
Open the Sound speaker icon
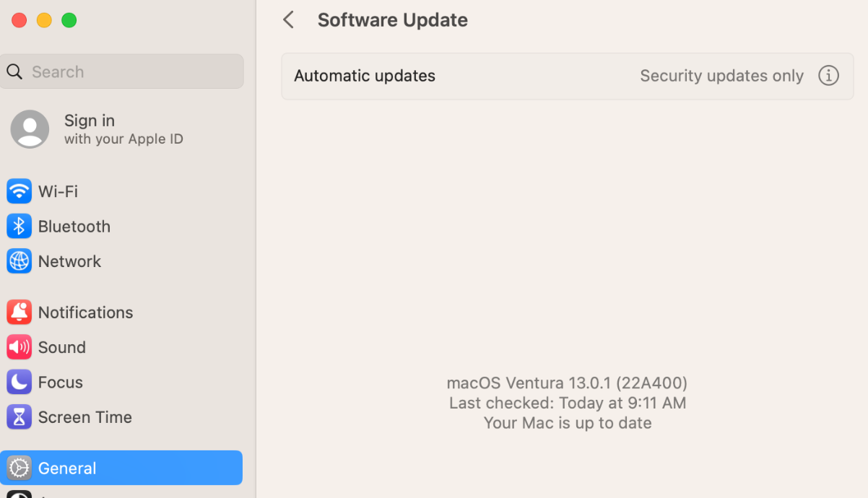[19, 347]
